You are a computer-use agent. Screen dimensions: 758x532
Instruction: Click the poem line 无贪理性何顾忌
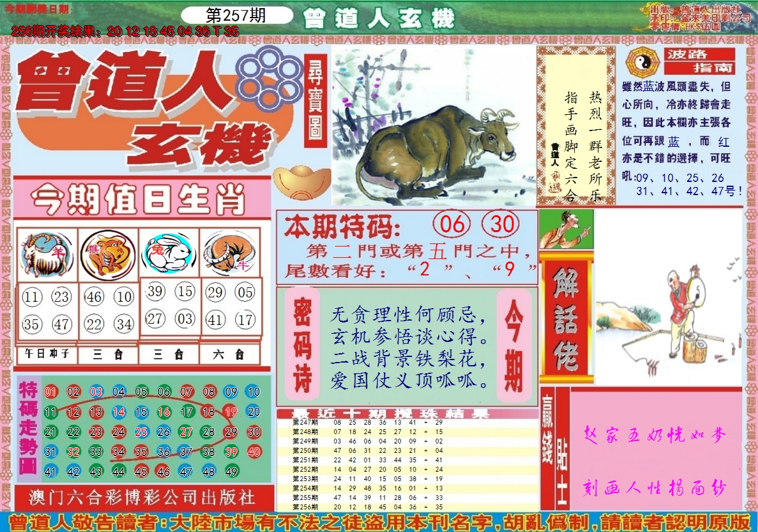(x=408, y=314)
